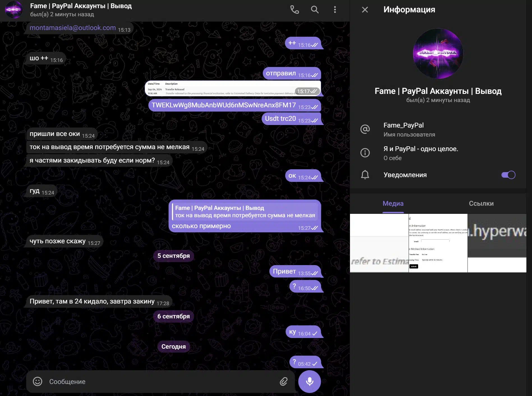Click the large profile avatar in info panel
532x396 pixels.
click(438, 53)
